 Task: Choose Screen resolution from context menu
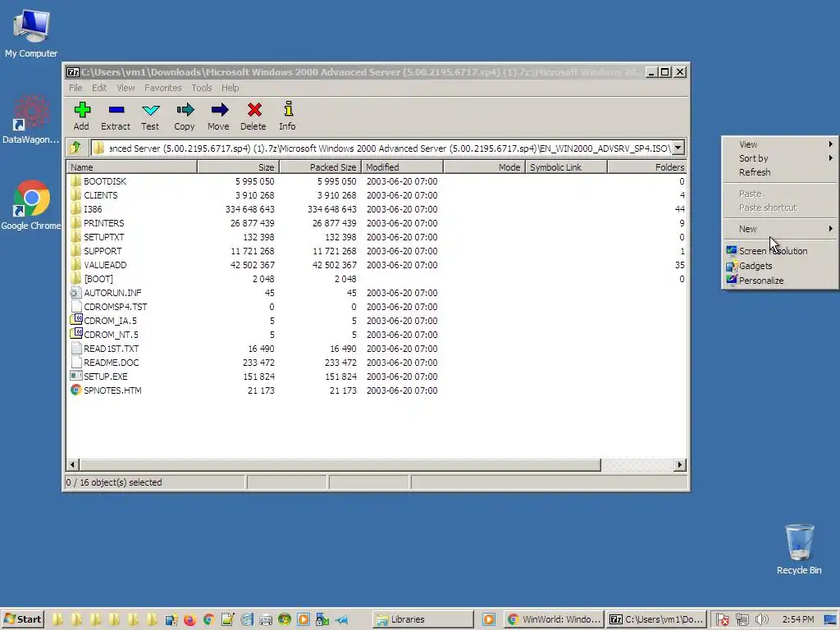click(780, 251)
